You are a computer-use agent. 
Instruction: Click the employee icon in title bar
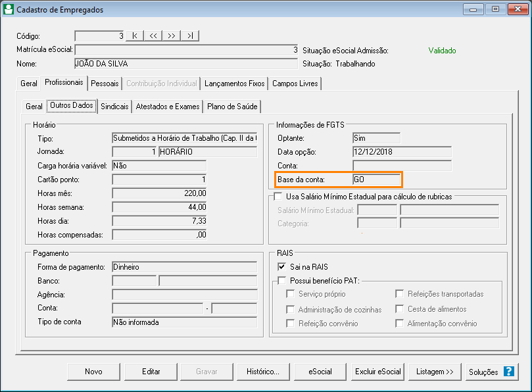(x=9, y=10)
